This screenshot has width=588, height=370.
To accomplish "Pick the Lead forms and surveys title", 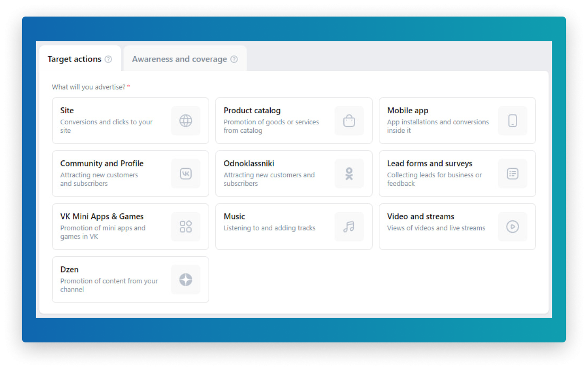I will pos(430,164).
